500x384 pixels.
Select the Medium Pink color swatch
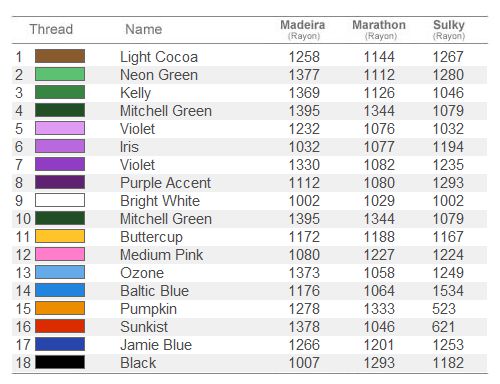pyautogui.click(x=60, y=254)
